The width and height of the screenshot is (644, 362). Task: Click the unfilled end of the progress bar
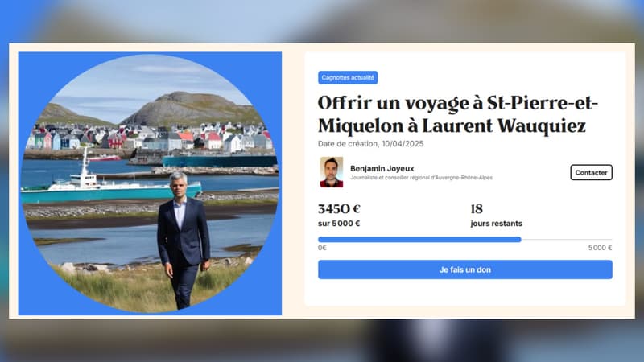point(567,239)
